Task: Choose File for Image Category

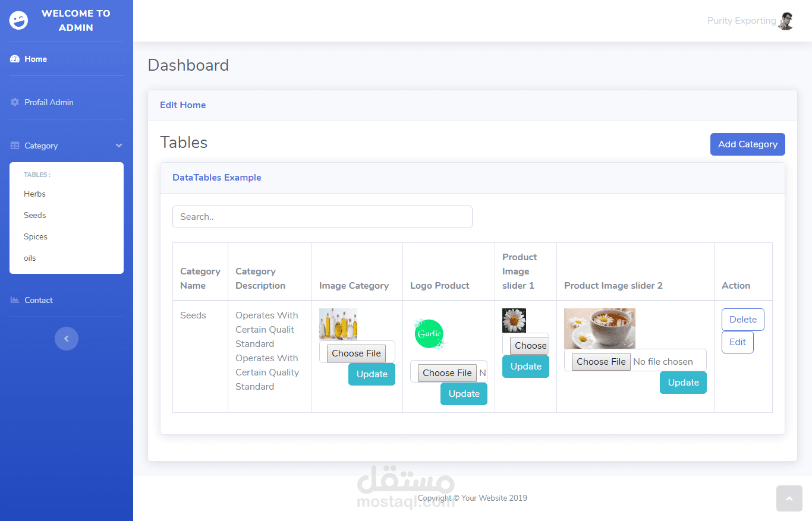Action: tap(356, 353)
